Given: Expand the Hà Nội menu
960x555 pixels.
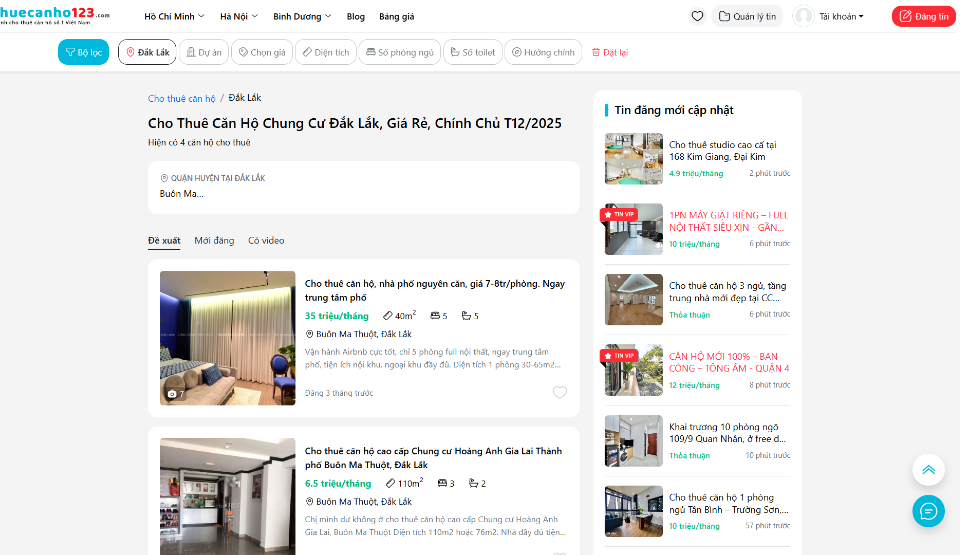Looking at the screenshot, I should 239,17.
